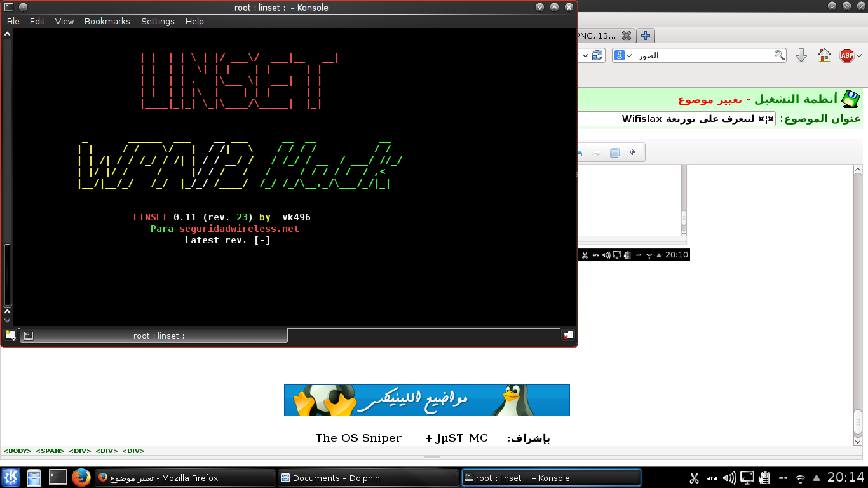The image size is (868, 488).
Task: Click the volume speaker tray icon
Action: click(x=729, y=478)
